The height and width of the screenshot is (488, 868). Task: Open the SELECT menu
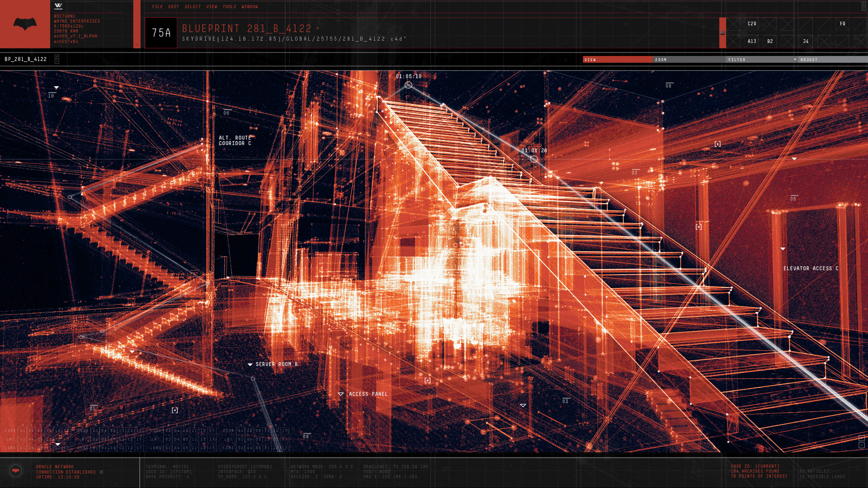[193, 7]
